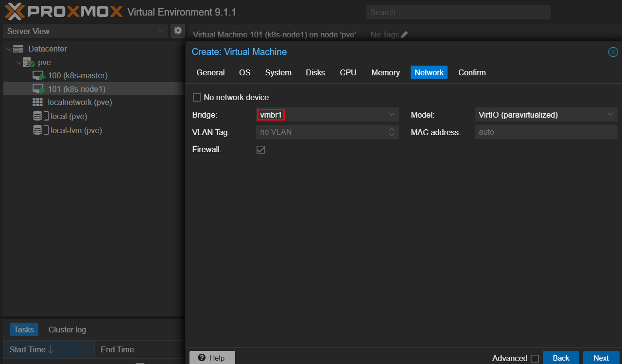Click the Datacenter server icon
The image size is (622, 364).
18,49
